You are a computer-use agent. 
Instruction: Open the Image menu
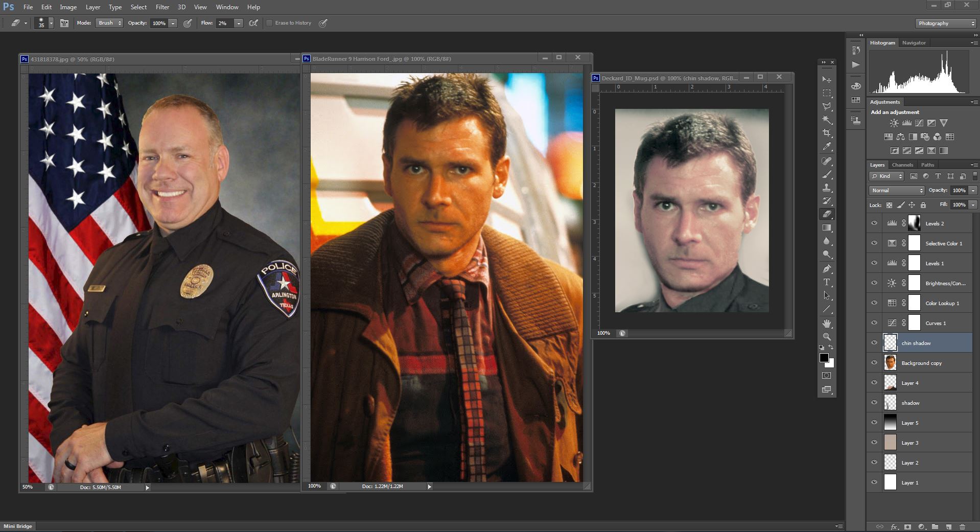tap(68, 7)
